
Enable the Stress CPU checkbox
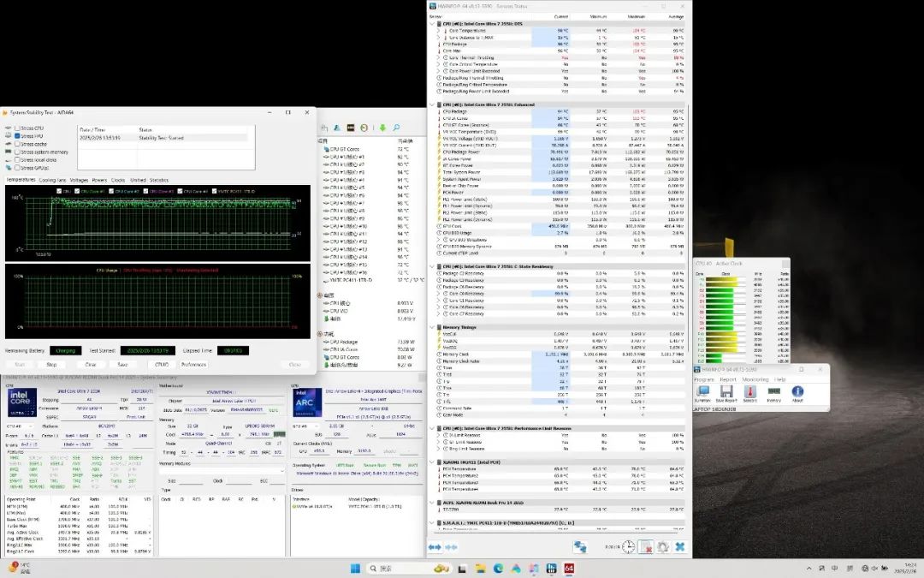(x=18, y=128)
